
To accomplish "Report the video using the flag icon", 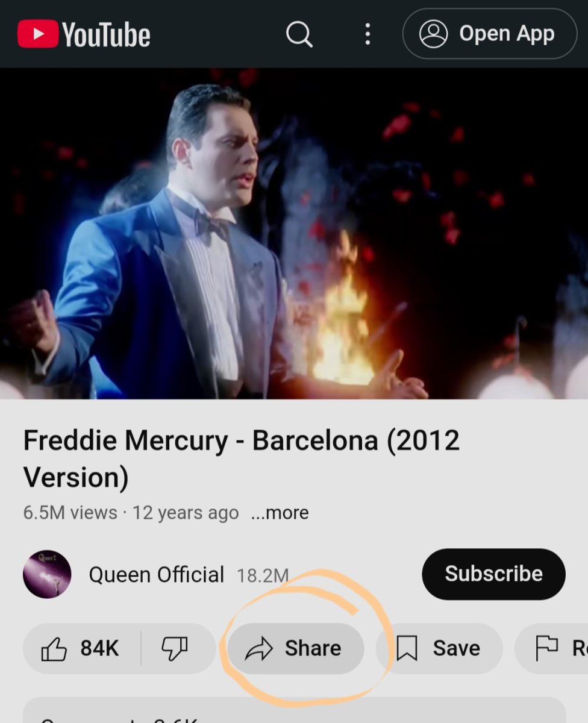I will (546, 648).
